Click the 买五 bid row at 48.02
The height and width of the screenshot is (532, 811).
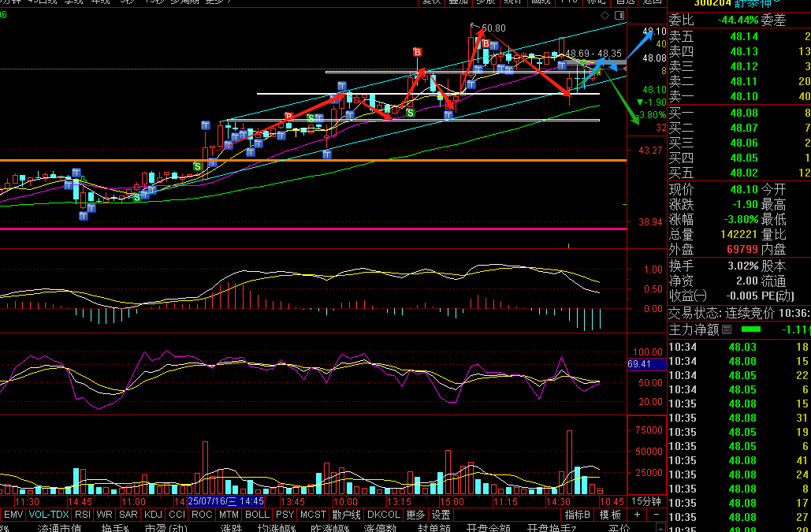pyautogui.click(x=739, y=173)
